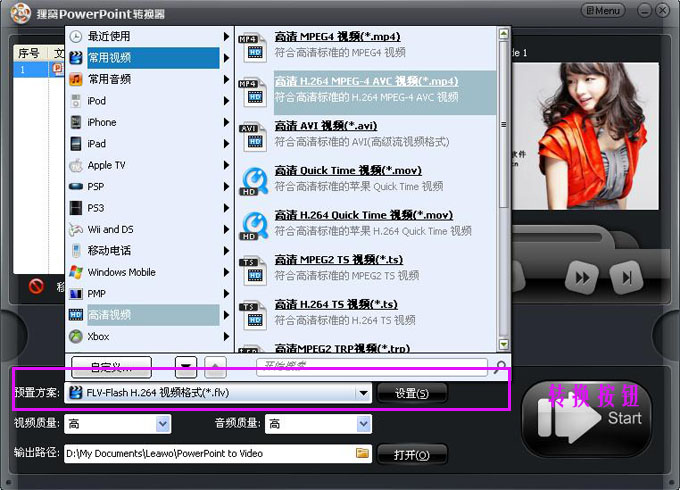Click the down arrow button next to 自定义
The height and width of the screenshot is (490, 680).
coord(186,367)
